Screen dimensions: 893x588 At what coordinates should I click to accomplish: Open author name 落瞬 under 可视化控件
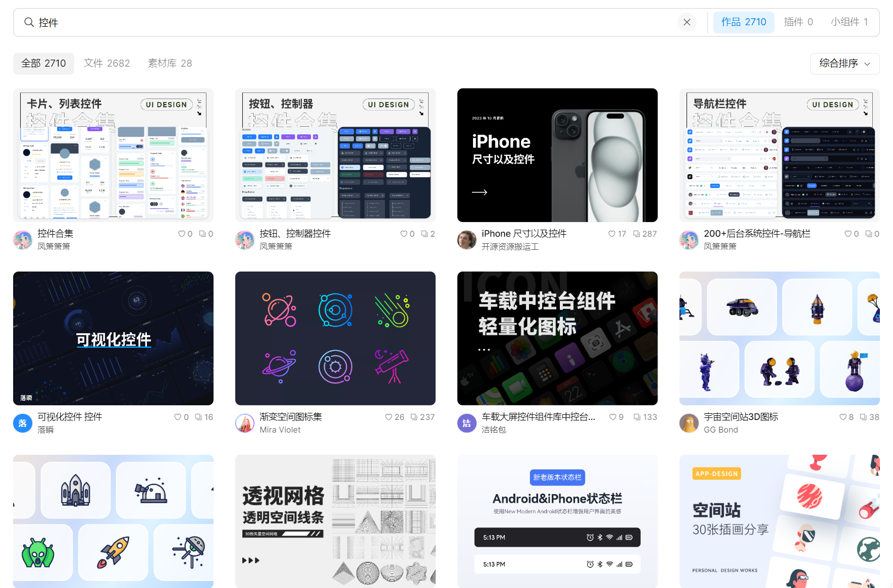tap(45, 430)
